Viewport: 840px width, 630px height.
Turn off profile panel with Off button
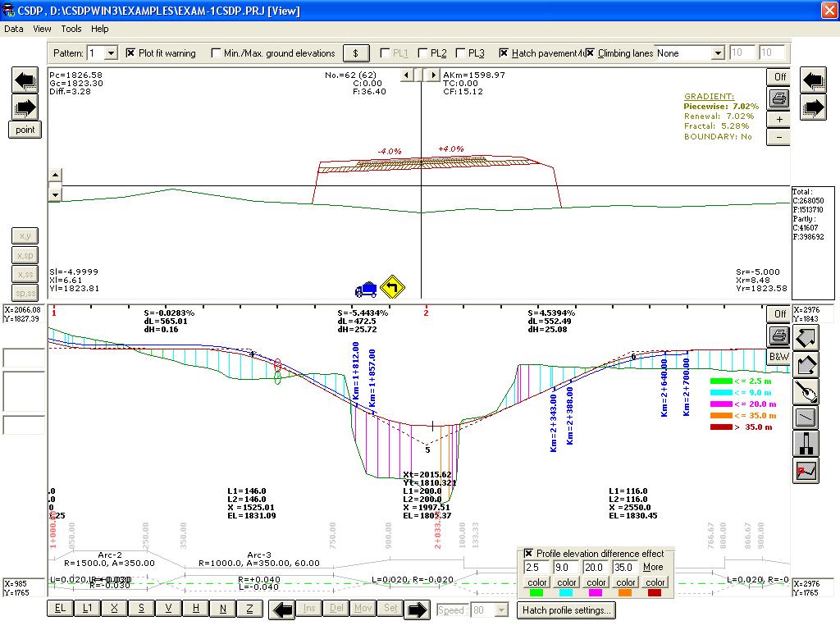(779, 314)
